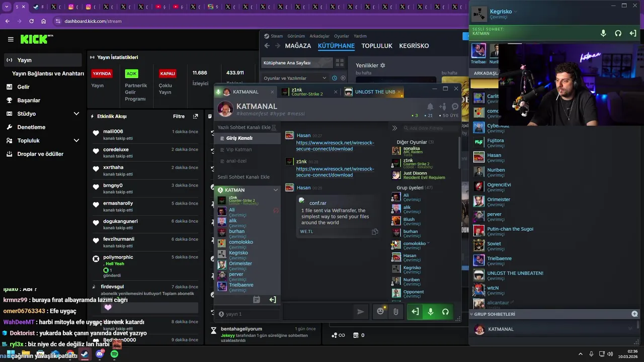The height and width of the screenshot is (362, 644).
Task: Create a new group chat
Action: [634, 314]
